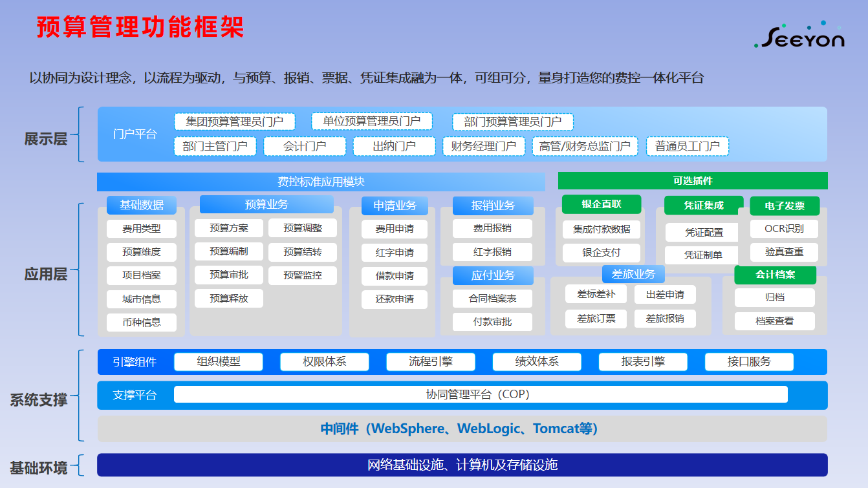Viewport: 868px width, 488px height.
Task: Click the 预警监控 item
Action: [302, 275]
